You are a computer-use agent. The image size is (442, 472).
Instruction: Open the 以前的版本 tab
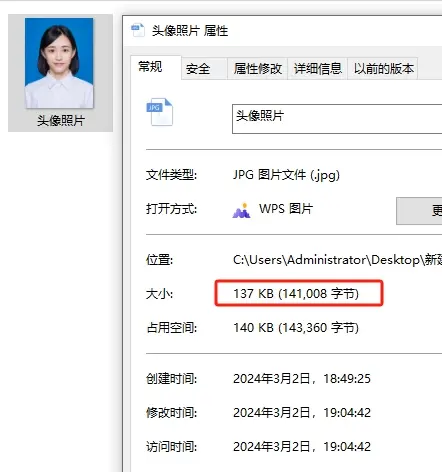point(383,69)
